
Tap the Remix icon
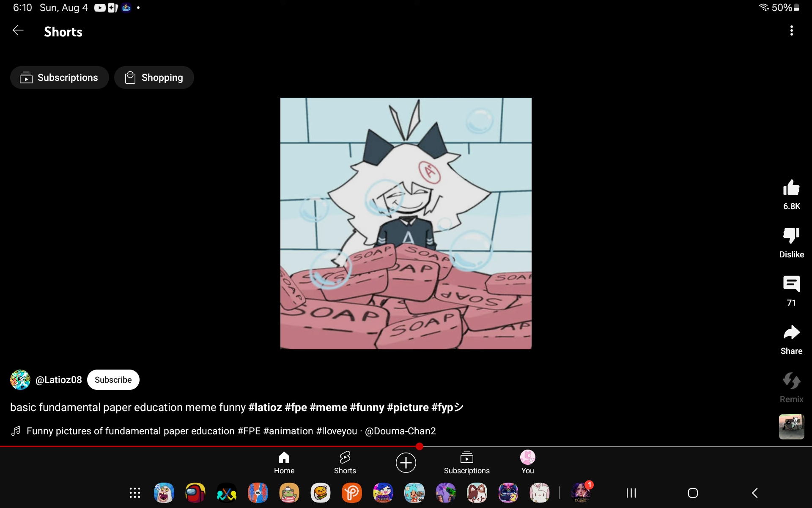coord(791,381)
